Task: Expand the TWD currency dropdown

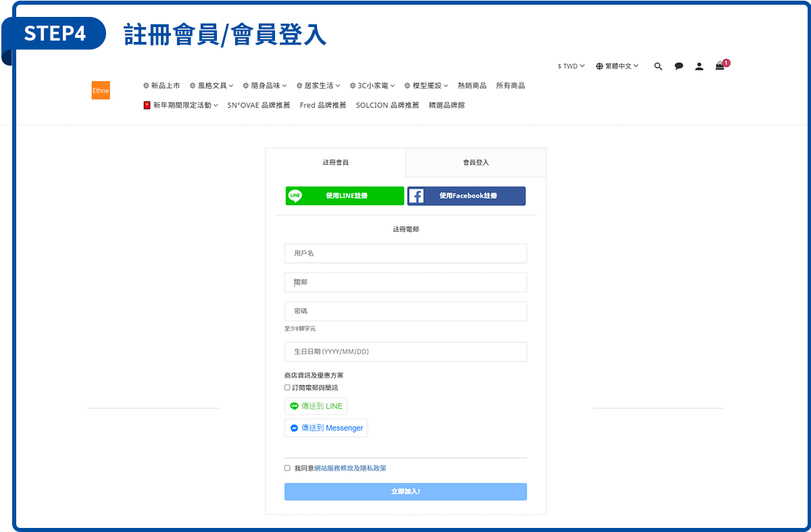Action: point(571,66)
